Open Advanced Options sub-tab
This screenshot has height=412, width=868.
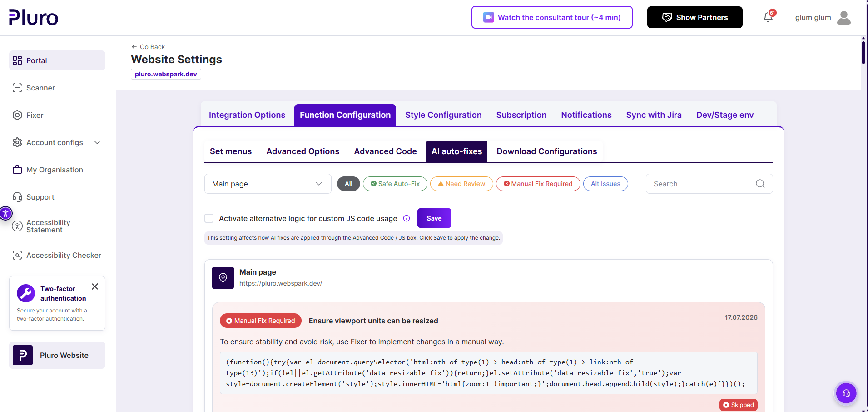pyautogui.click(x=303, y=151)
